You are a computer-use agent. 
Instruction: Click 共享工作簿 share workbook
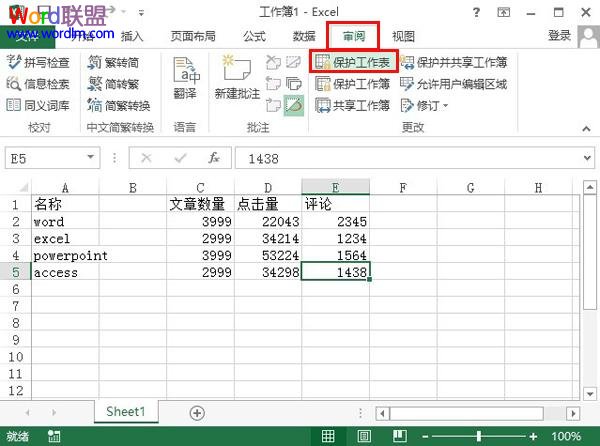pos(353,105)
